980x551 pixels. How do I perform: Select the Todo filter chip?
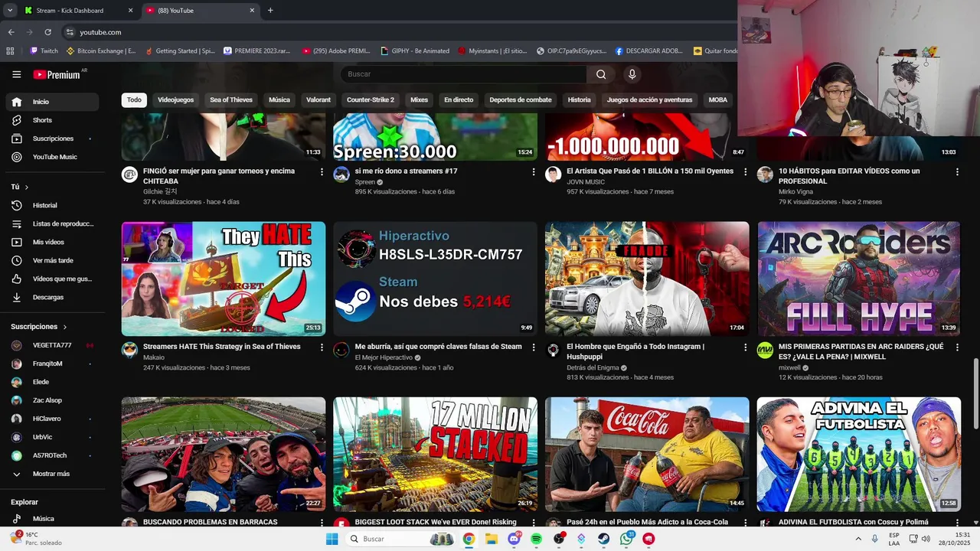pos(134,99)
